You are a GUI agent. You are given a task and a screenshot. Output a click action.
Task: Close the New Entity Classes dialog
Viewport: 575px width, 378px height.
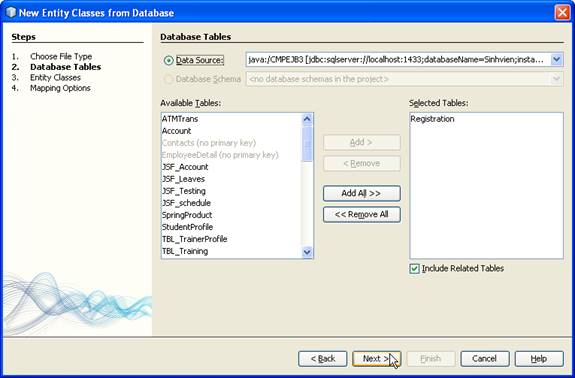[x=562, y=12]
